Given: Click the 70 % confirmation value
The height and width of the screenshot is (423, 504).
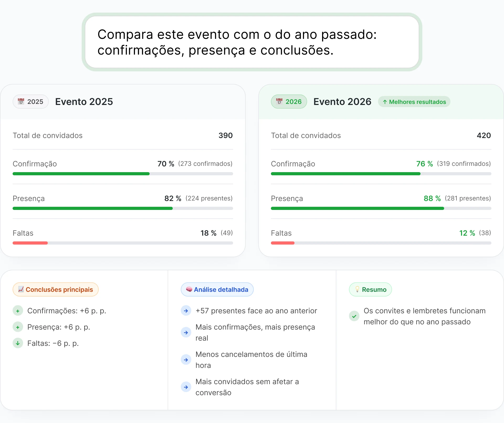Looking at the screenshot, I should [x=166, y=164].
